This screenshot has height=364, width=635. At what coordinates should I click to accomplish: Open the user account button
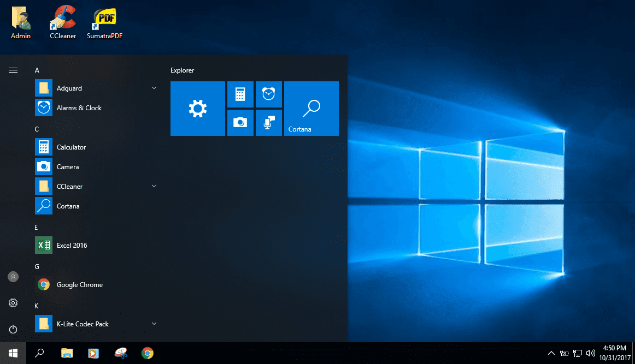pyautogui.click(x=13, y=277)
